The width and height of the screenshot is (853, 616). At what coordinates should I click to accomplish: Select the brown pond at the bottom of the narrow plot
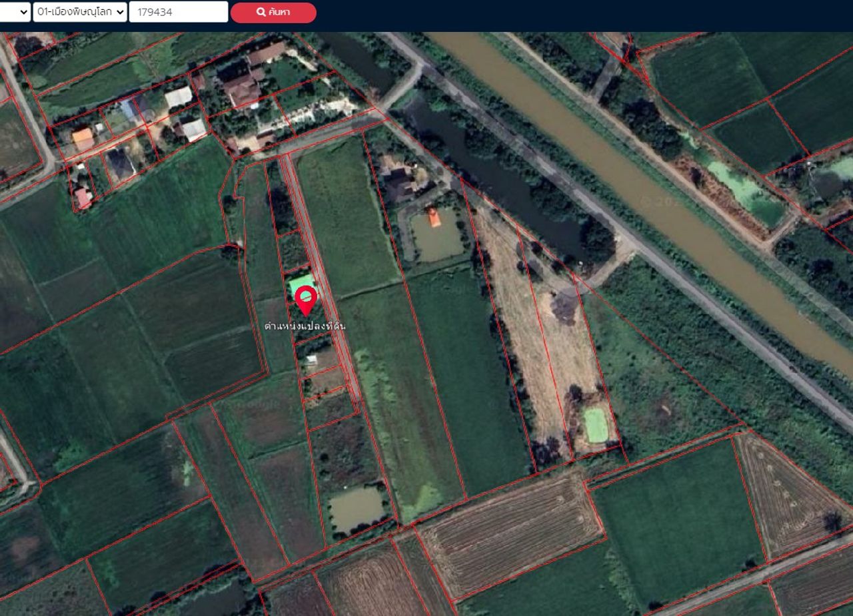pos(357,509)
